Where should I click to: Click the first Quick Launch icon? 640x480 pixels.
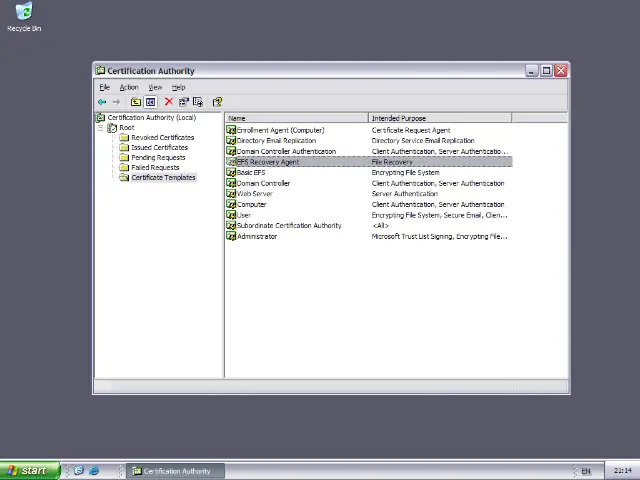point(79,471)
